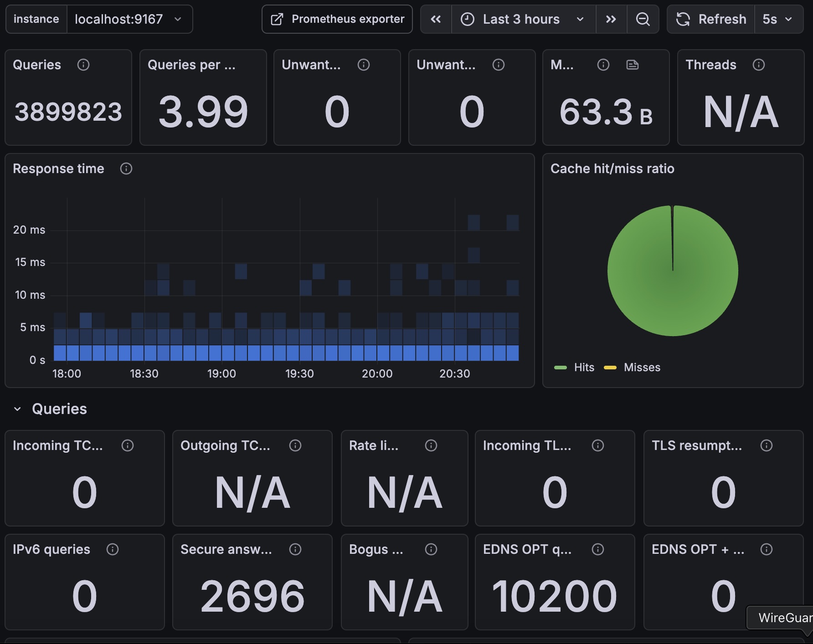Shift time range forward with double-right arrows
Screen dimensions: 813x644
click(x=611, y=19)
